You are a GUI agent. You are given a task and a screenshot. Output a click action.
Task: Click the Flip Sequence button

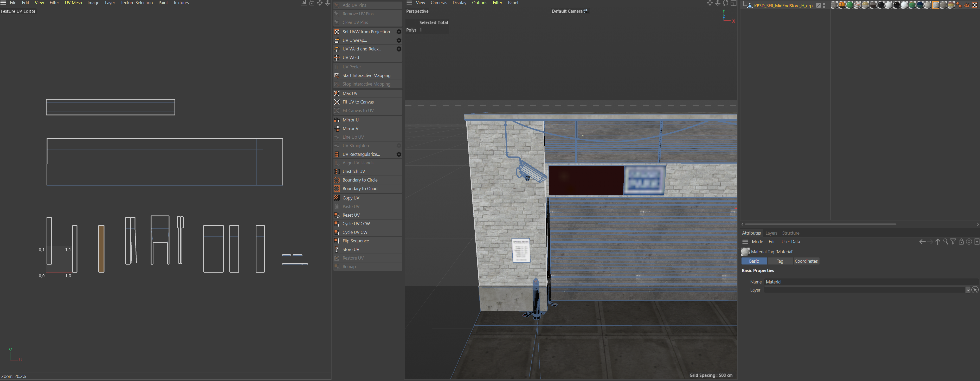(x=356, y=241)
